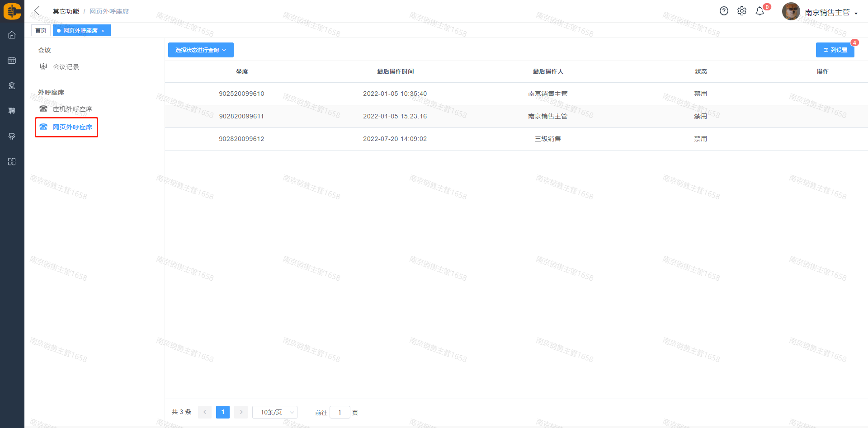868x428 pixels.
Task: Open 会议记录 in the side menu
Action: click(x=66, y=67)
